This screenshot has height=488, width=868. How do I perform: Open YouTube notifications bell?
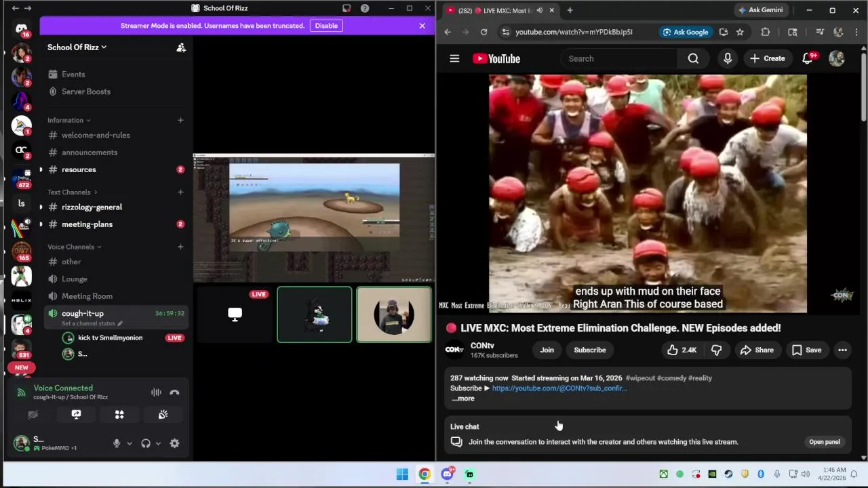click(x=808, y=58)
